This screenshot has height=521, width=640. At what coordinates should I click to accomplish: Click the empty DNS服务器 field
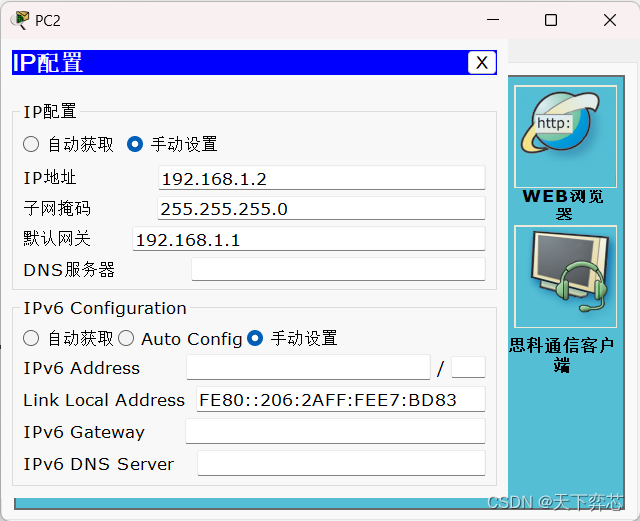coord(338,269)
